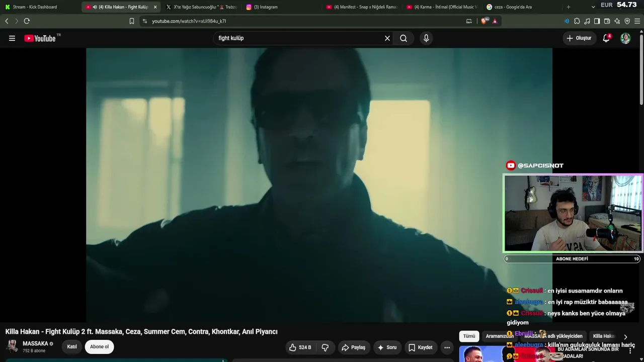The width and height of the screenshot is (644, 362).
Task: Like the video (524 B)
Action: 300,347
